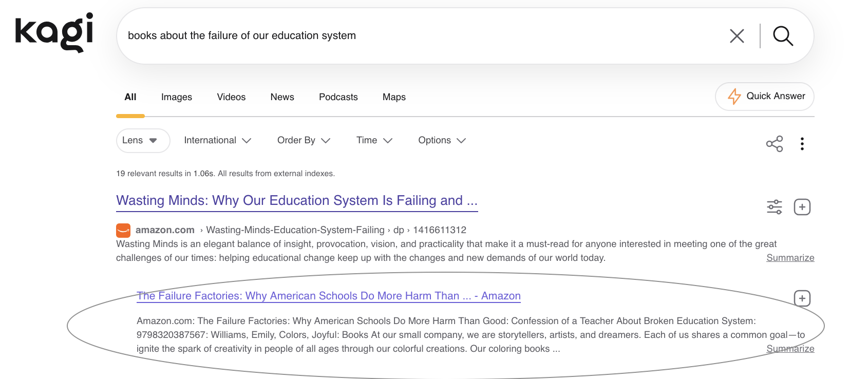This screenshot has width=868, height=379.
Task: Click plus icon beside Wasting Minds result
Action: (x=802, y=207)
